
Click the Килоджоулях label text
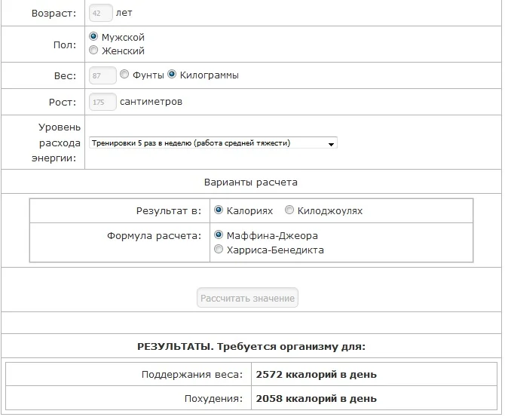[330, 211]
